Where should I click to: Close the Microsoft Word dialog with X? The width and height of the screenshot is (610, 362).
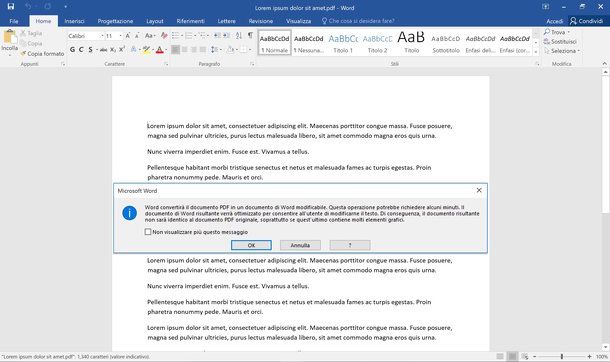[479, 190]
